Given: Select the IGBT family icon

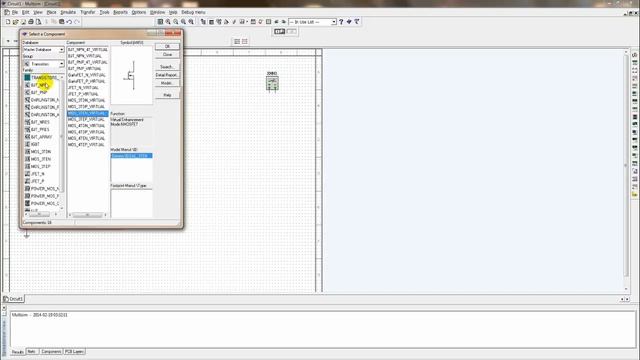Looking at the screenshot, I should click(27, 144).
